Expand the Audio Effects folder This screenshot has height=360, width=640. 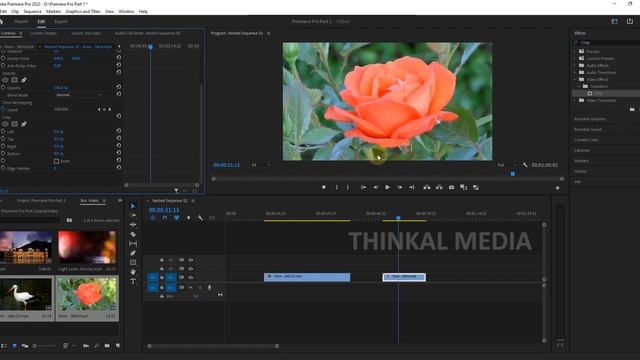[575, 65]
